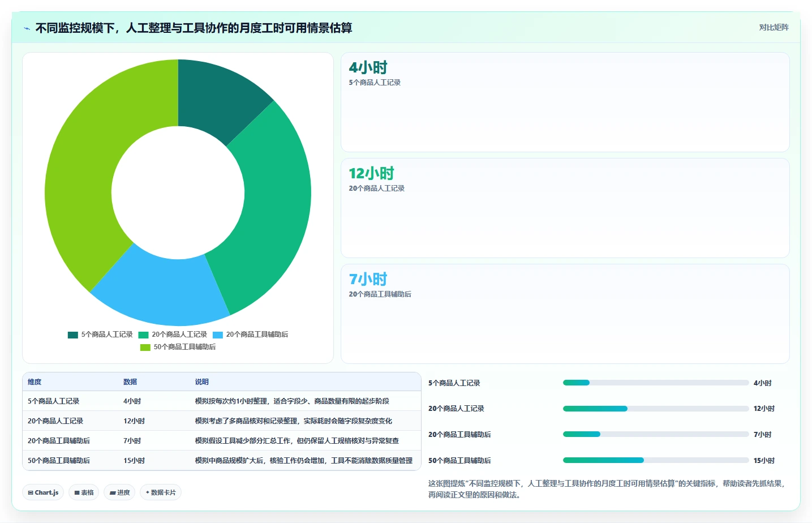Toggle legend item 5个商品人工记录
Screen dimensions: 812x523
100,335
